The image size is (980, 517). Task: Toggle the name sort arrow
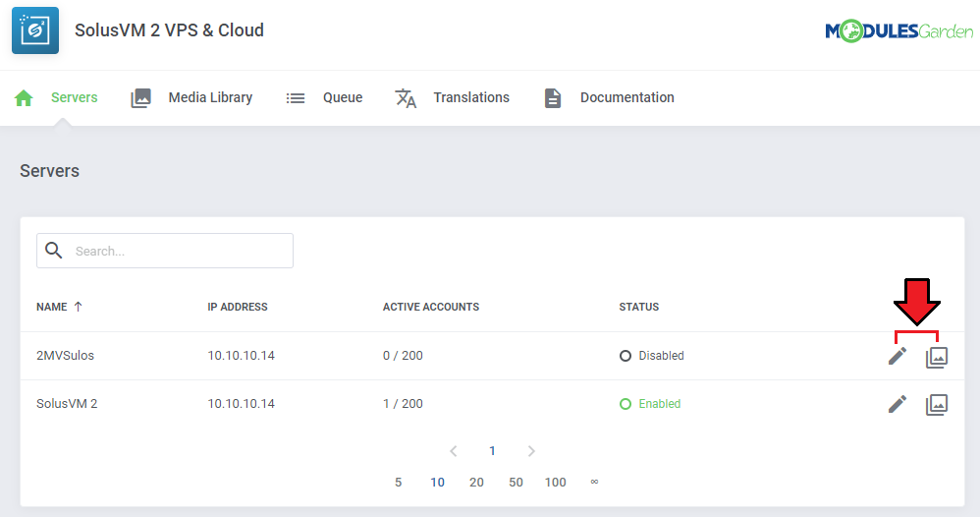79,307
